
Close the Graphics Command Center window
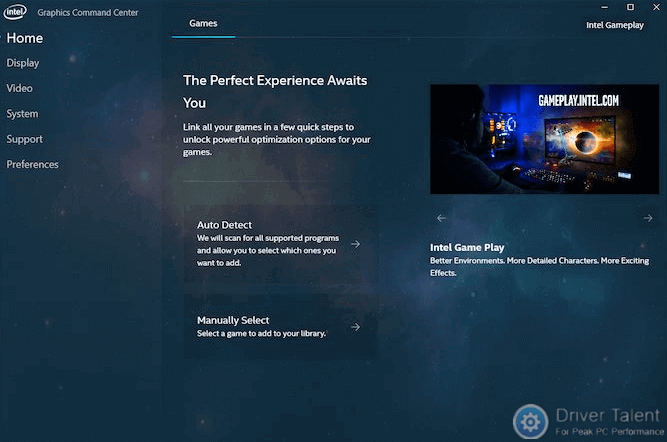coord(656,7)
